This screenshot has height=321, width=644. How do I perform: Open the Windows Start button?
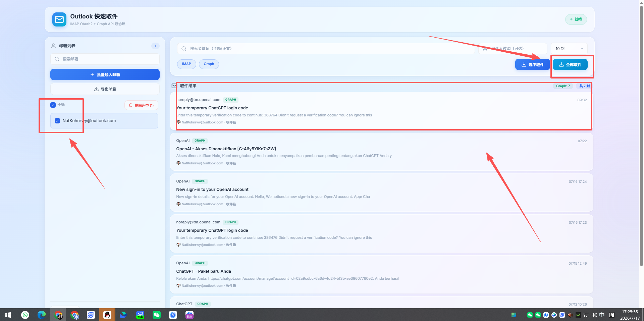(8, 315)
